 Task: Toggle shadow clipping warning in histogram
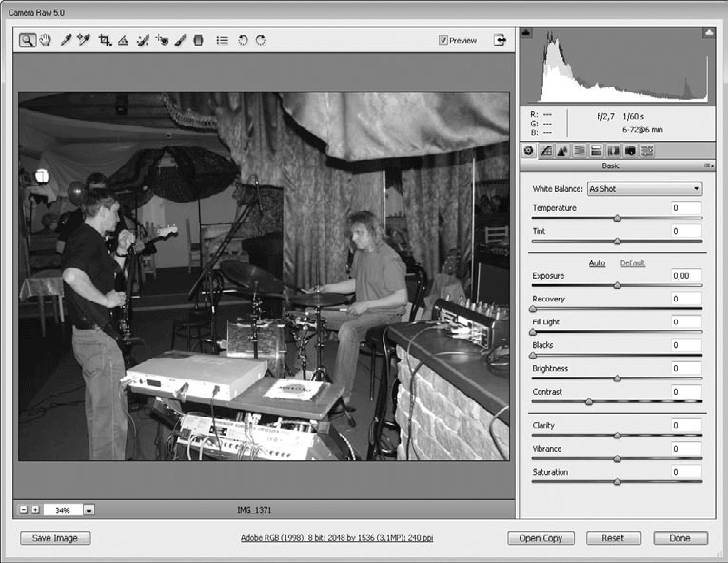(526, 32)
